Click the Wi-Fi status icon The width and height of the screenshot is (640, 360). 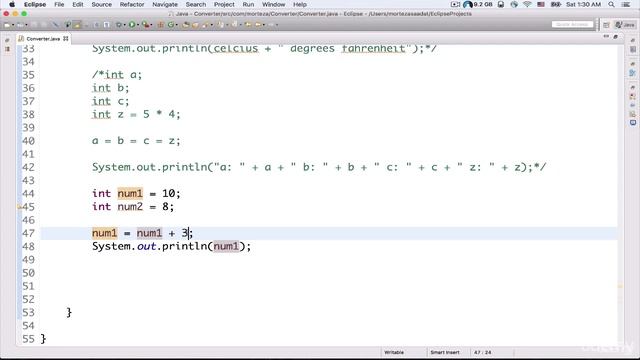point(527,4)
